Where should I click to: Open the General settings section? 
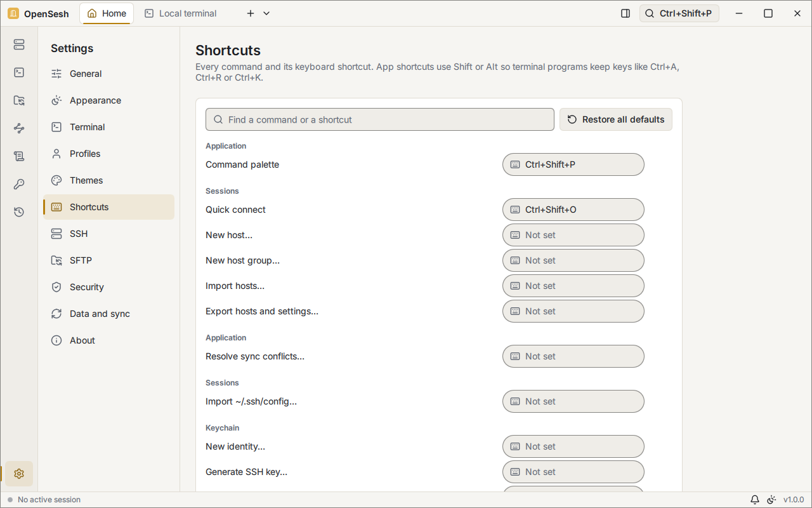108,74
